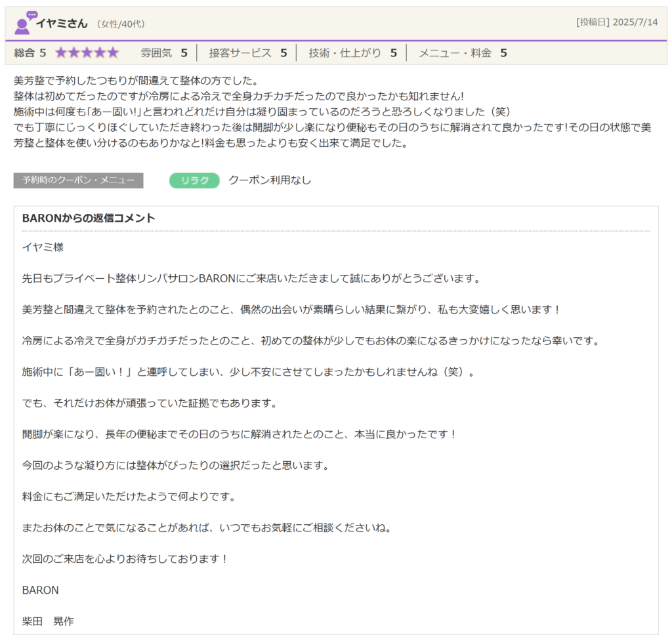The height and width of the screenshot is (639, 672).
Task: Click the クーポン利用なし text
Action: tap(270, 180)
